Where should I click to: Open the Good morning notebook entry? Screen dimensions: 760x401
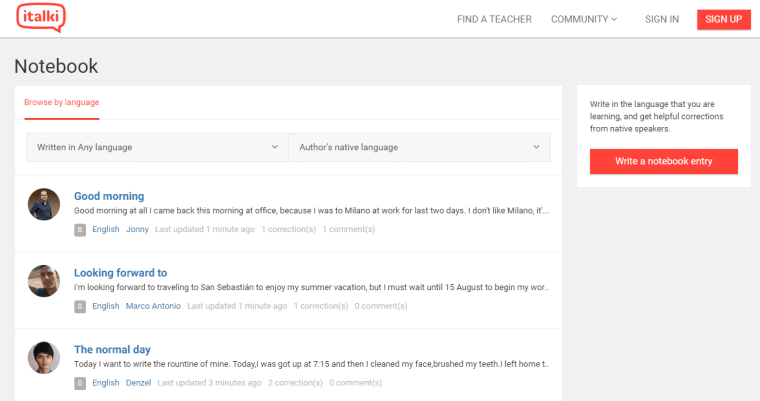tap(109, 196)
